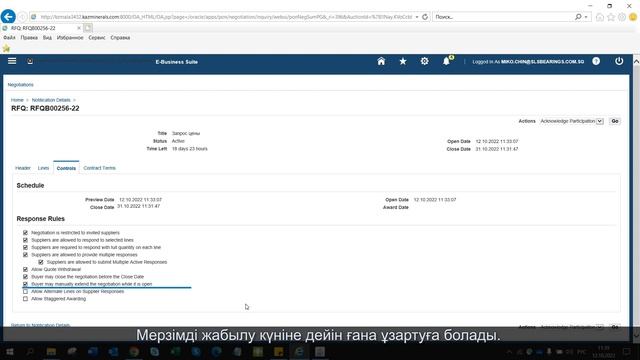Open the E-Business Suite hamburger navigator
The image size is (640, 360).
point(12,61)
